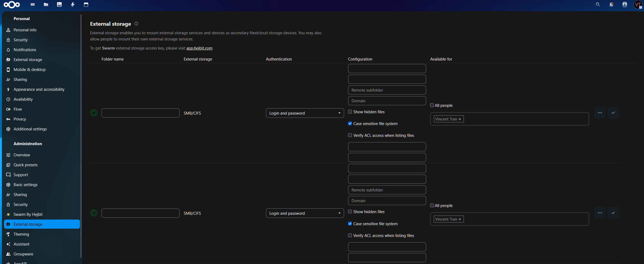
Task: Click the Nextcloud logo
Action: click(x=12, y=5)
